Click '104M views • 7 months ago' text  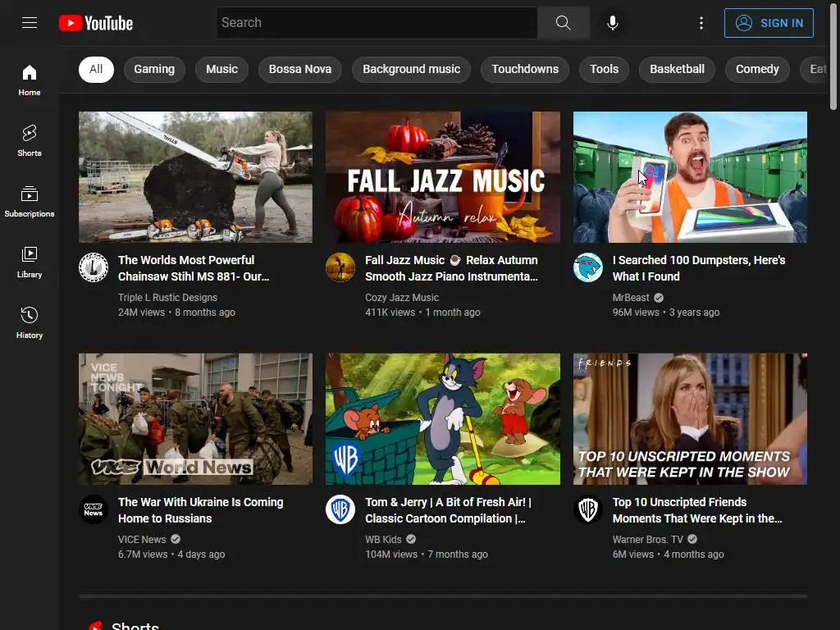coord(427,555)
